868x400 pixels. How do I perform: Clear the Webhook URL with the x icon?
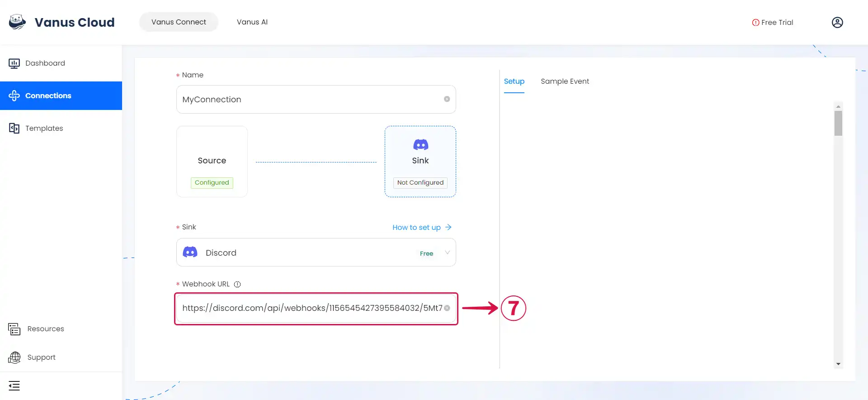447,308
